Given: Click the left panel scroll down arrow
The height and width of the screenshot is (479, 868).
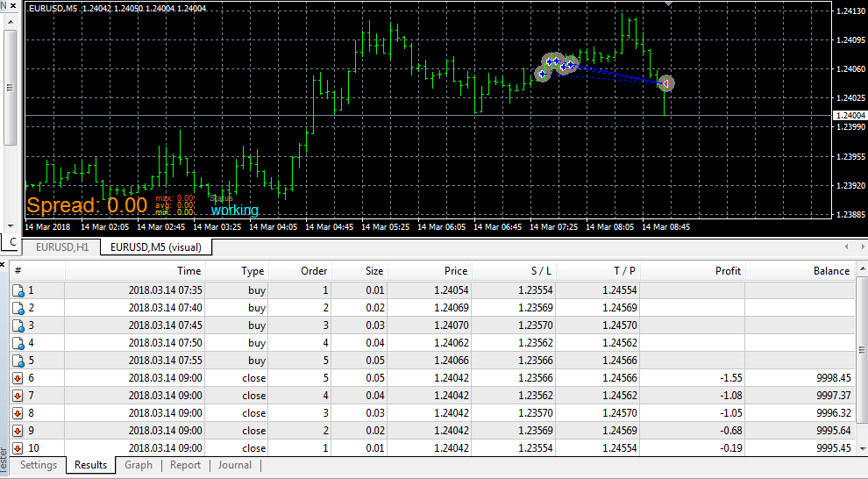Looking at the screenshot, I should [10, 226].
